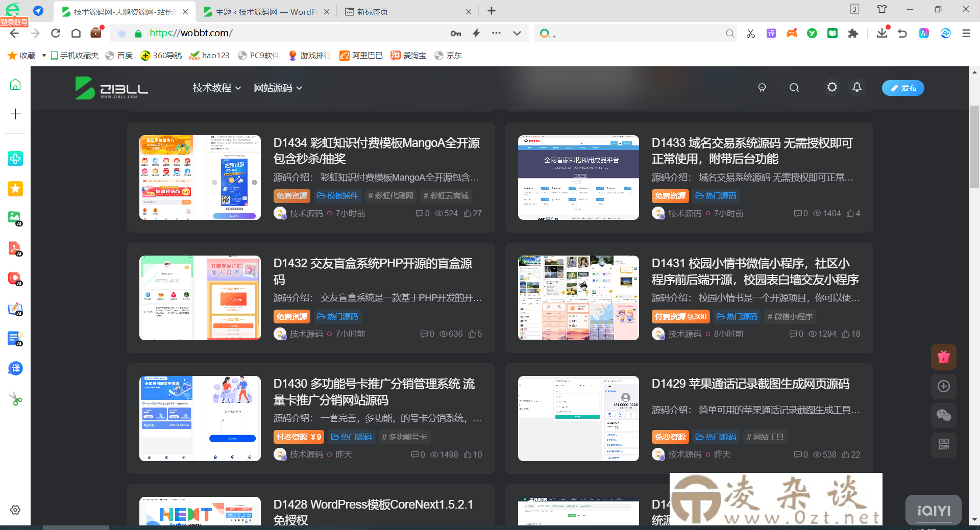Open the WeChat floating contact button
The width and height of the screenshot is (980, 530).
944,415
